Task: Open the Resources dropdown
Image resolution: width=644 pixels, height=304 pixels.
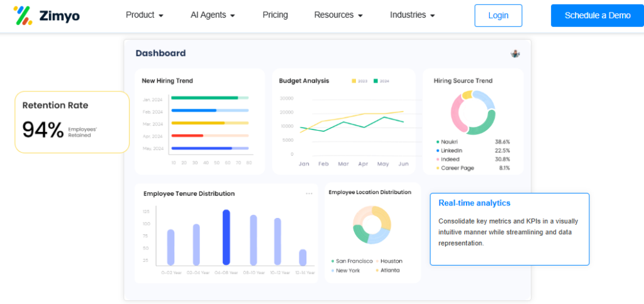Action: [338, 15]
